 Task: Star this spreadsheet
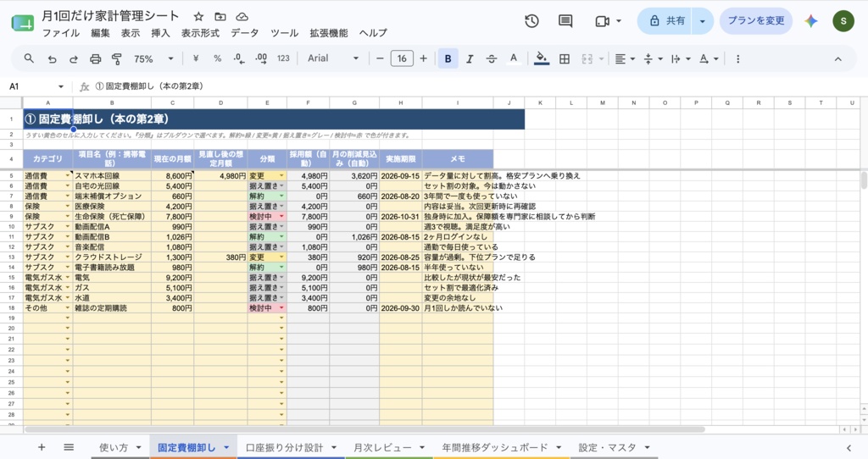198,17
